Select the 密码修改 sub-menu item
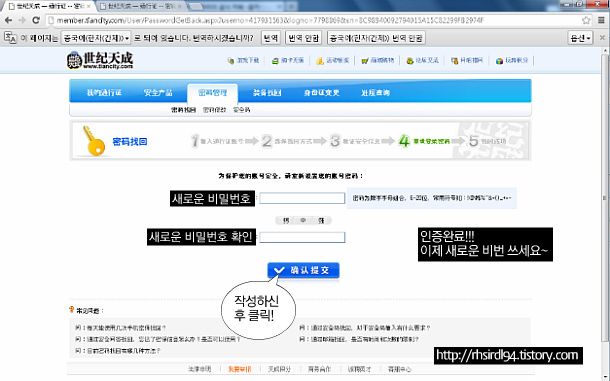The image size is (610, 381). pyautogui.click(x=214, y=110)
